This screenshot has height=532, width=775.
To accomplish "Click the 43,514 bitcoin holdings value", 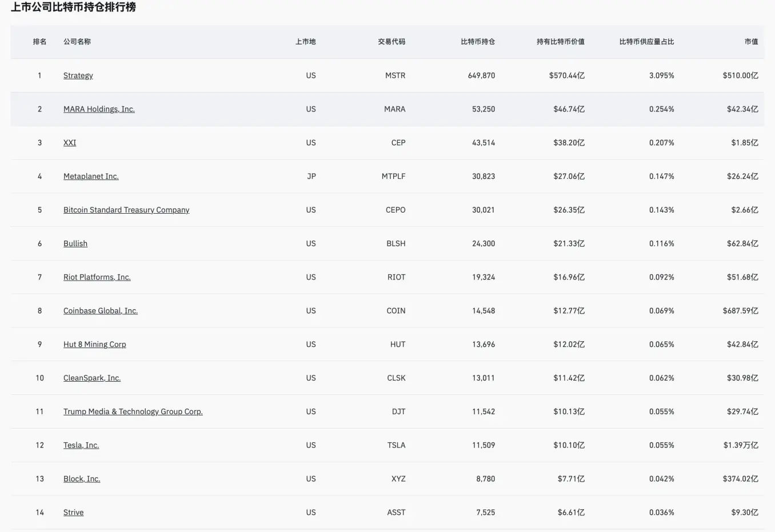I will pos(484,143).
